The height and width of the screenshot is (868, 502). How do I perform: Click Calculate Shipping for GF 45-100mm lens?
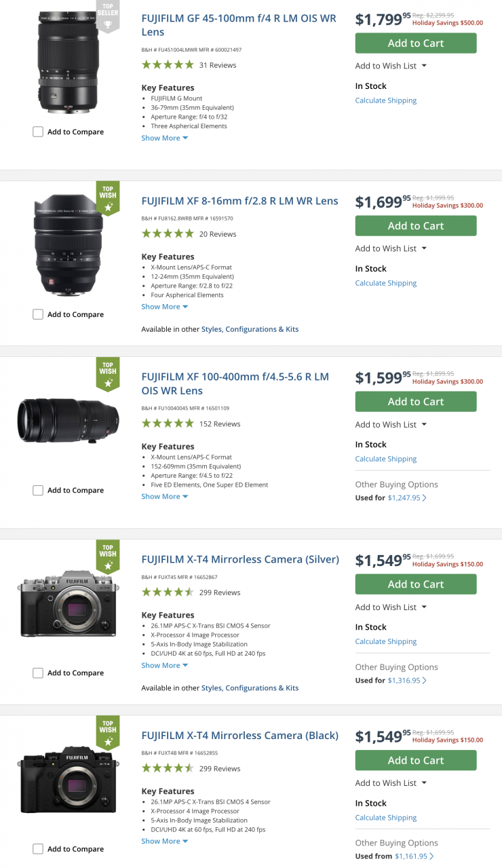click(386, 100)
